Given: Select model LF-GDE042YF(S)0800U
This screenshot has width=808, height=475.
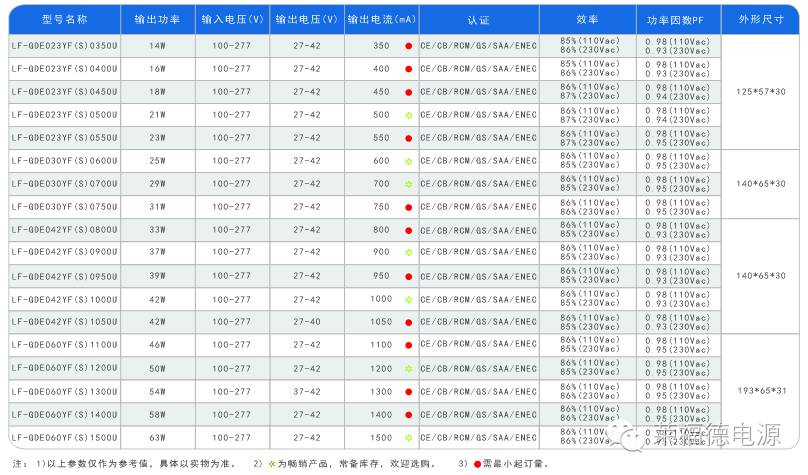Looking at the screenshot, I should (x=64, y=230).
